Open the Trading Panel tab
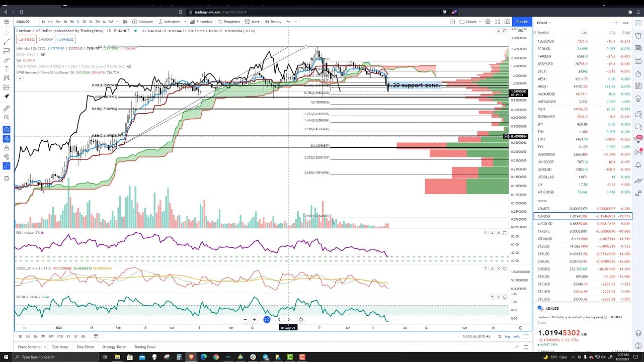This screenshot has width=644, height=362. pyautogui.click(x=145, y=347)
